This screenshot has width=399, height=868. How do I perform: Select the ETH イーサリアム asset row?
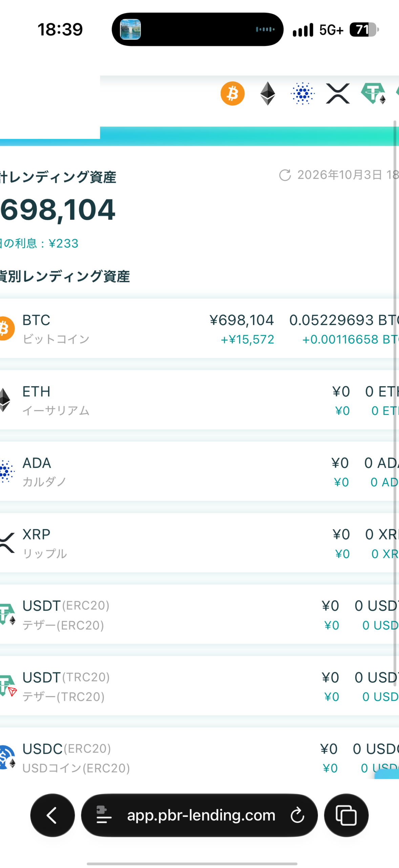point(199,400)
